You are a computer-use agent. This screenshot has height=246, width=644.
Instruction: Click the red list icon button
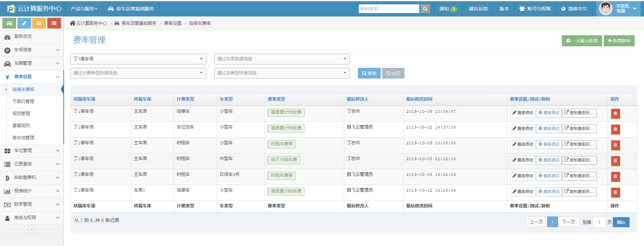pyautogui.click(x=54, y=23)
